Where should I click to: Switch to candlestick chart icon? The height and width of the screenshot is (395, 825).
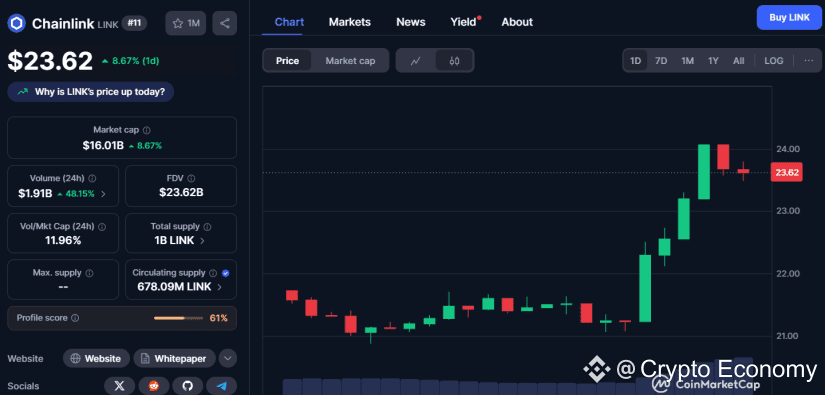[455, 61]
